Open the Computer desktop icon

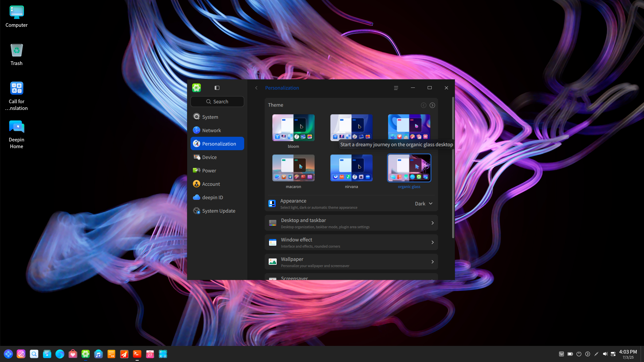point(16,16)
